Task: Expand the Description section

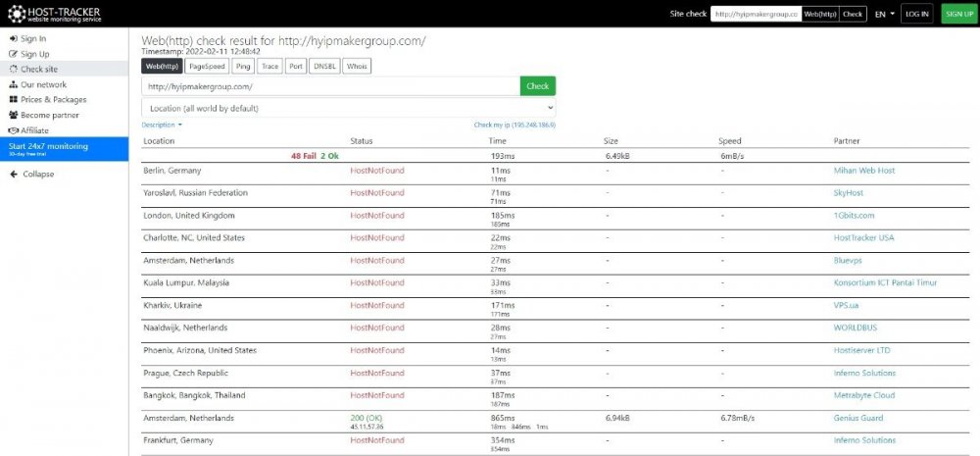Action: pos(162,126)
